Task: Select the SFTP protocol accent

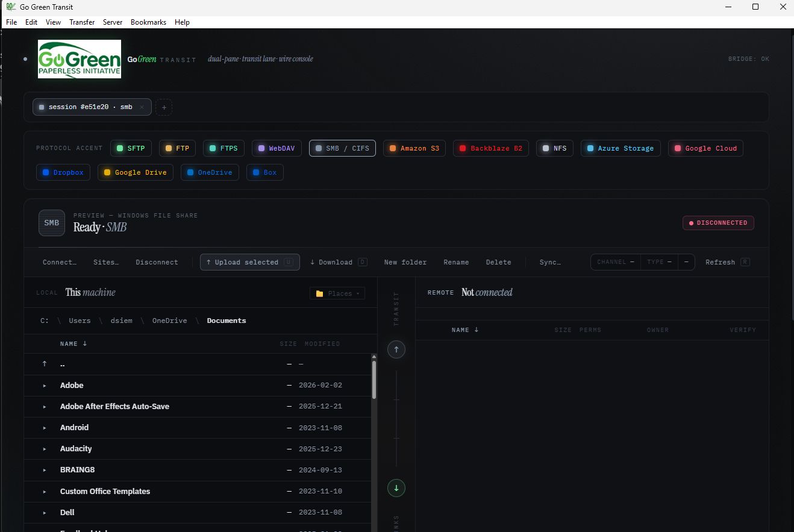Action: pyautogui.click(x=131, y=148)
